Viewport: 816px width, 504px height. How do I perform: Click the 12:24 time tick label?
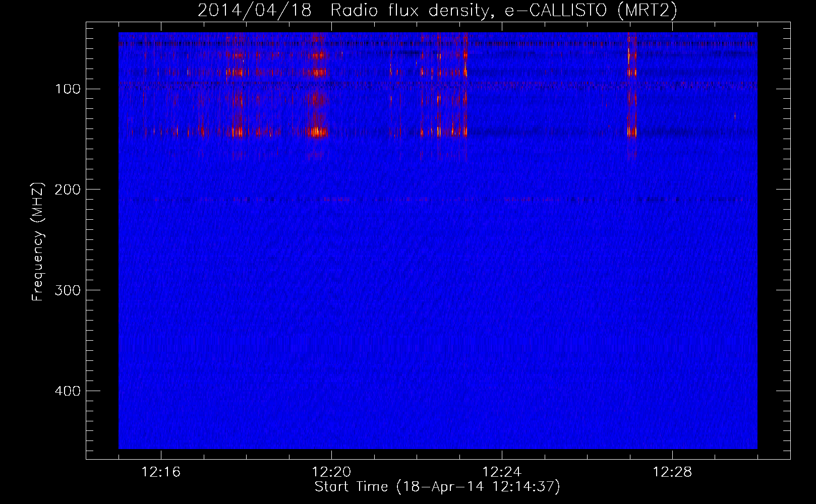(x=502, y=472)
